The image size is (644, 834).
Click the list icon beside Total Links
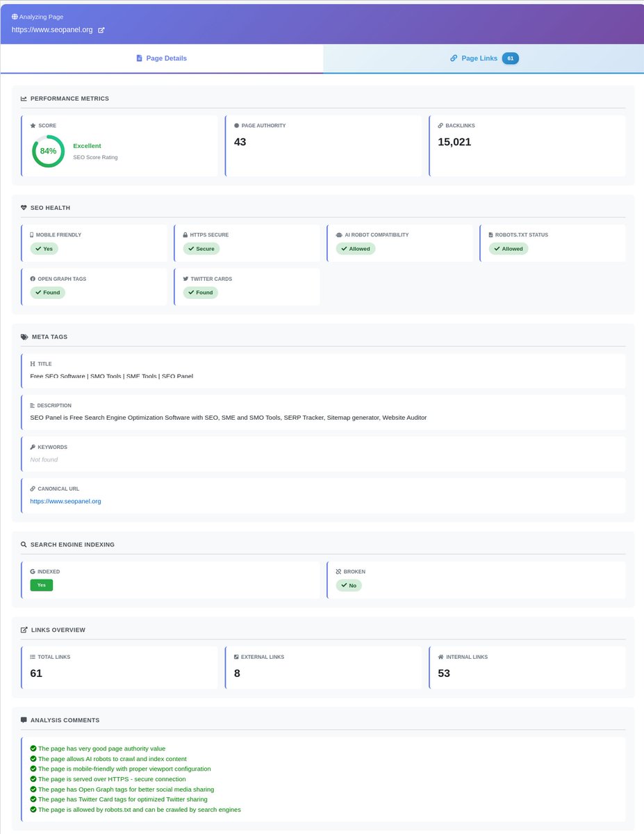point(33,657)
